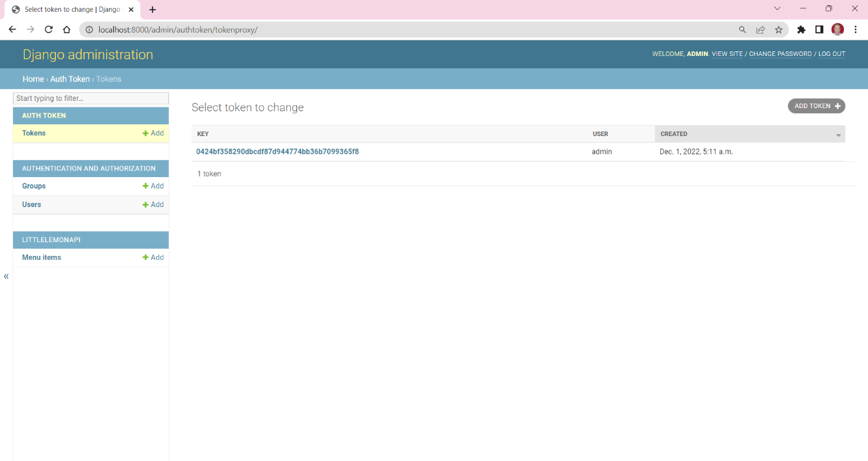Sort by the Created column header

click(x=674, y=134)
